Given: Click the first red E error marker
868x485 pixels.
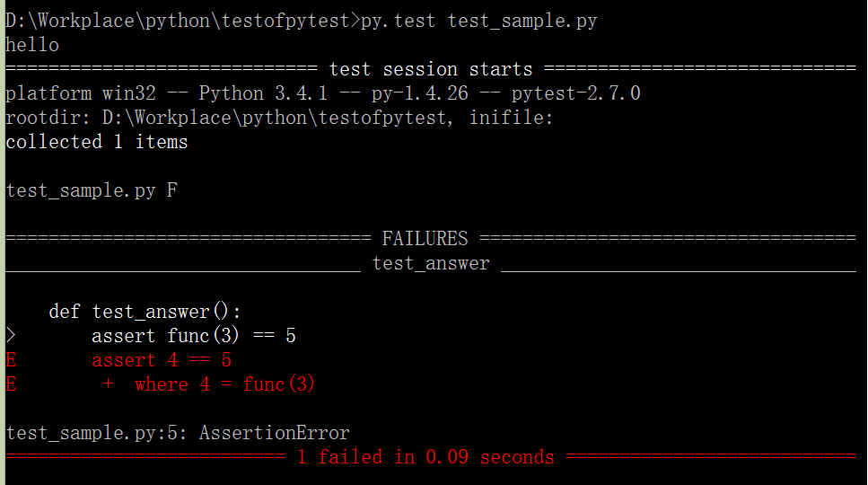Looking at the screenshot, I should pos(11,360).
